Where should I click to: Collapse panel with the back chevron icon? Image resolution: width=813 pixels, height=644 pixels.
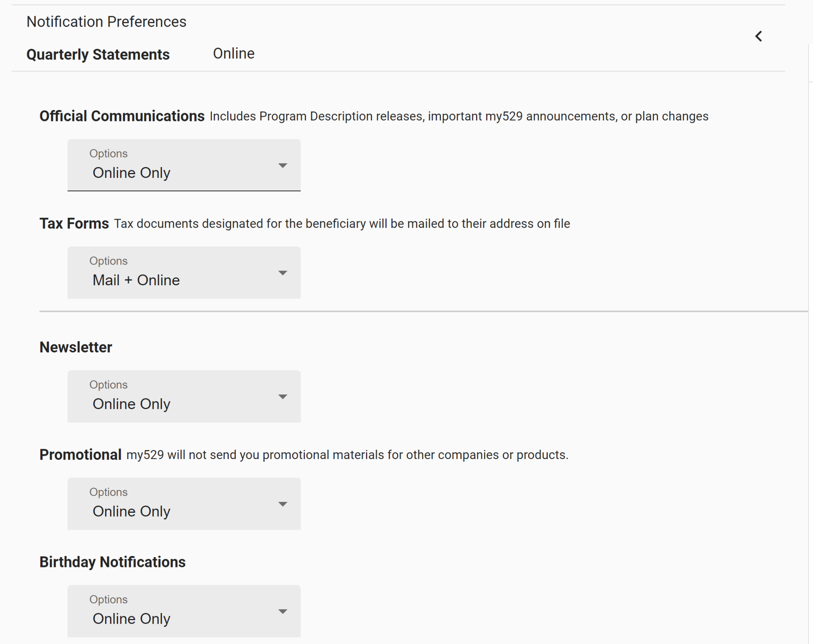click(758, 36)
